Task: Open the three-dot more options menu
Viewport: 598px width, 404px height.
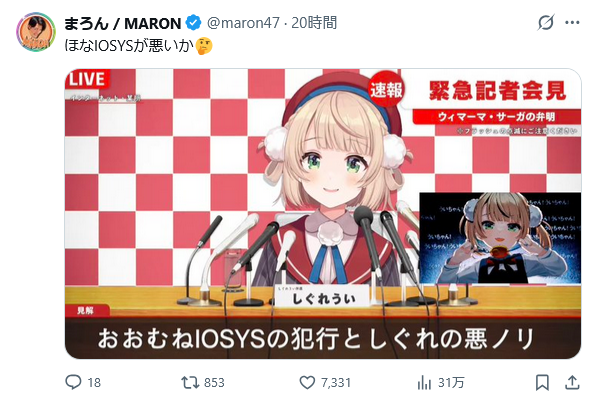Action: pos(572,23)
